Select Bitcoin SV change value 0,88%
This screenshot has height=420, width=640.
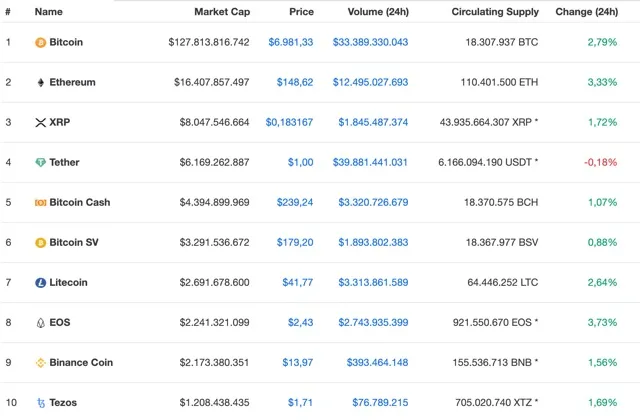tap(602, 242)
